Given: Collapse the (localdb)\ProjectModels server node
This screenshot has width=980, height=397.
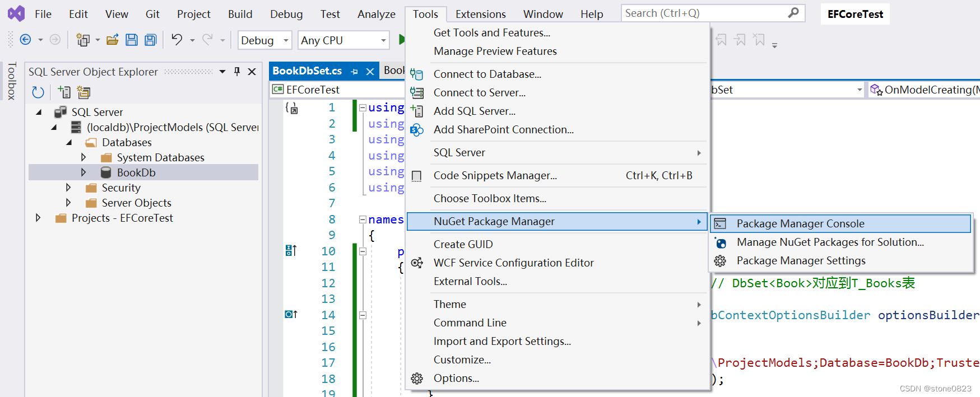Looking at the screenshot, I should click(x=54, y=127).
